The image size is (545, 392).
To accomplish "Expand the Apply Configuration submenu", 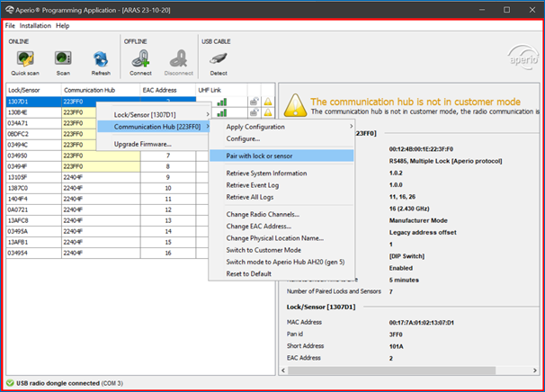I will [x=281, y=127].
